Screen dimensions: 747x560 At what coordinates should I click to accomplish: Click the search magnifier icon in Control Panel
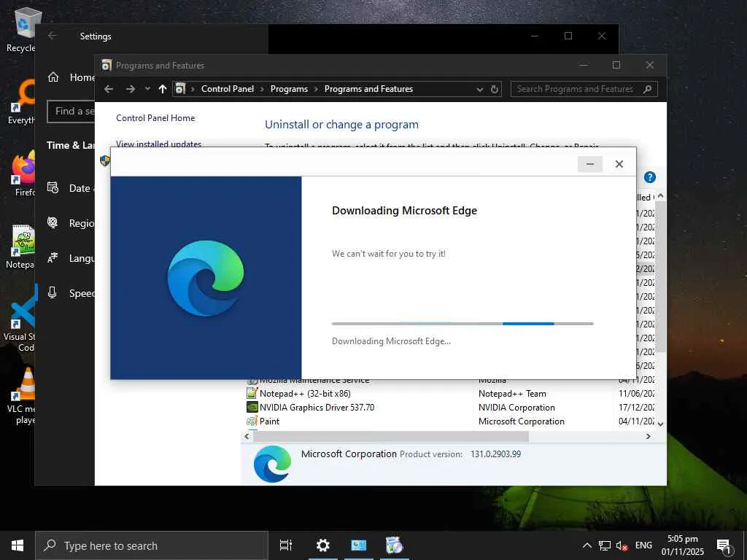tap(647, 89)
